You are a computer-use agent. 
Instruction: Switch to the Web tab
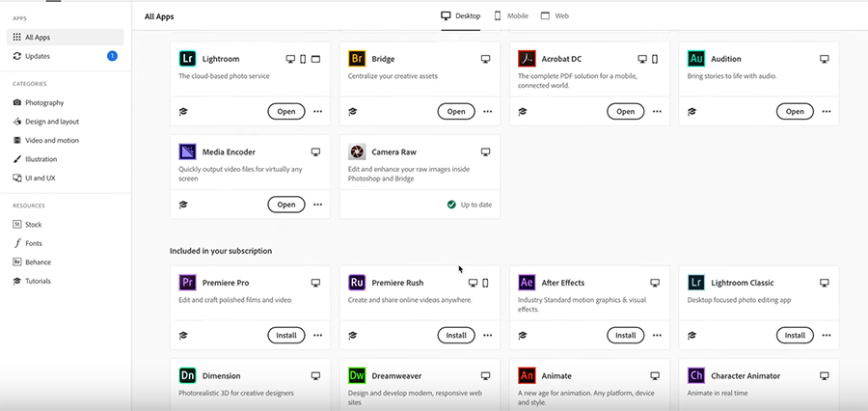pos(555,16)
